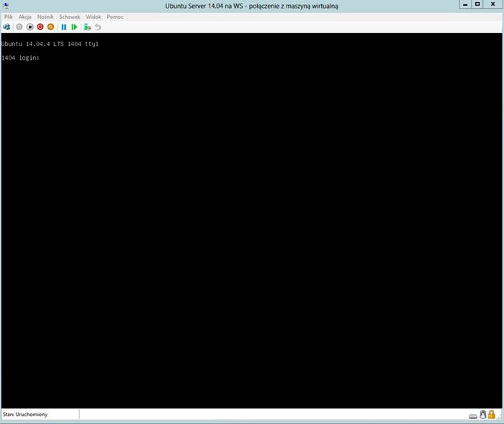Close the virtual machine connection window

tap(492, 4)
